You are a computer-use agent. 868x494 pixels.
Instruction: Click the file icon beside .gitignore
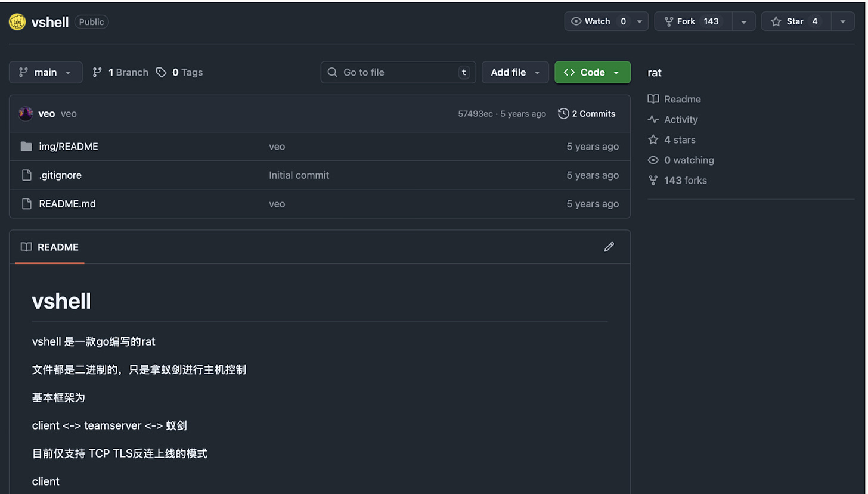pyautogui.click(x=26, y=175)
